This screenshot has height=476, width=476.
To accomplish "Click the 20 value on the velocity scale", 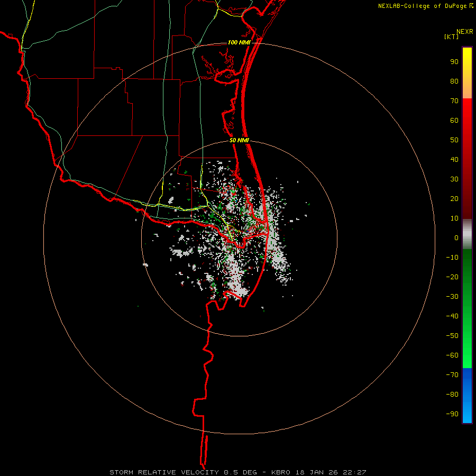I will pyautogui.click(x=454, y=199).
